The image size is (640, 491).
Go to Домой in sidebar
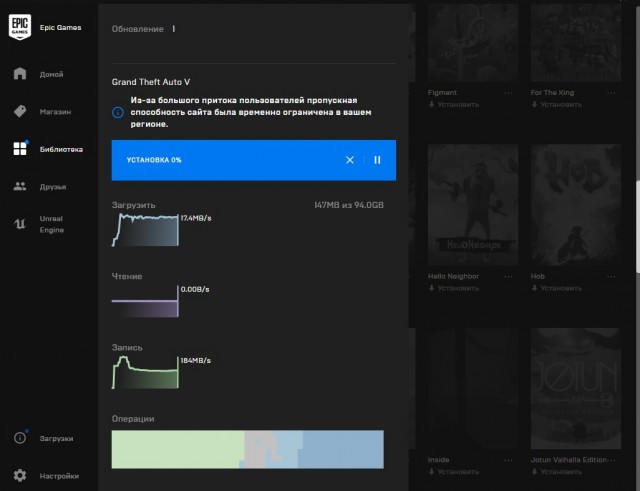click(x=51, y=74)
